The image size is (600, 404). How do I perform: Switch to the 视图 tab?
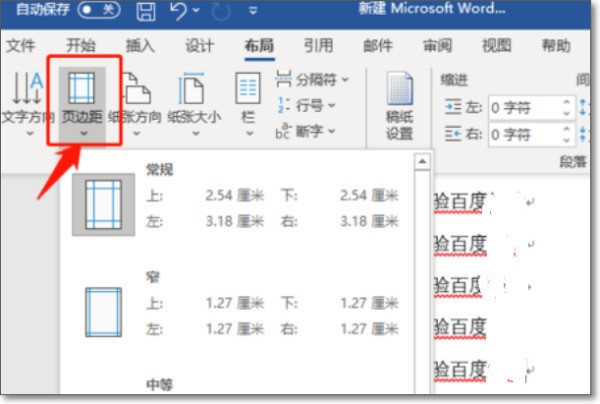point(497,46)
